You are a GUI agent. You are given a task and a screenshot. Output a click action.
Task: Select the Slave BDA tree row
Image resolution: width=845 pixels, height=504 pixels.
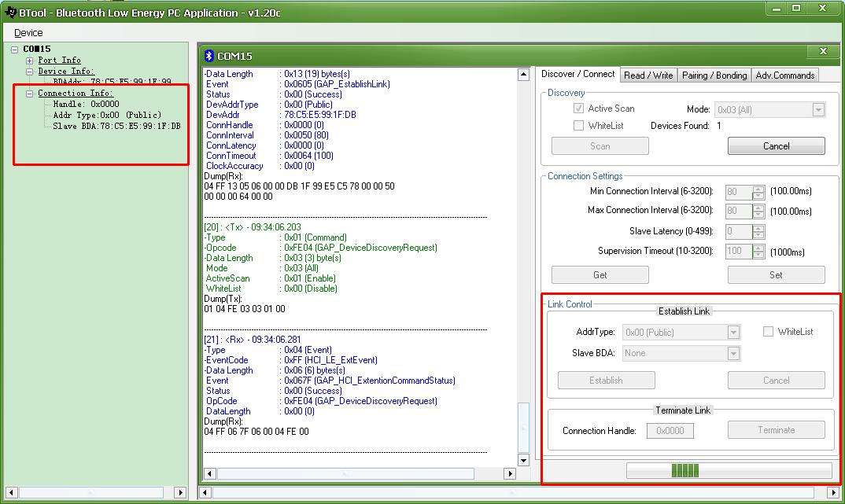click(116, 126)
